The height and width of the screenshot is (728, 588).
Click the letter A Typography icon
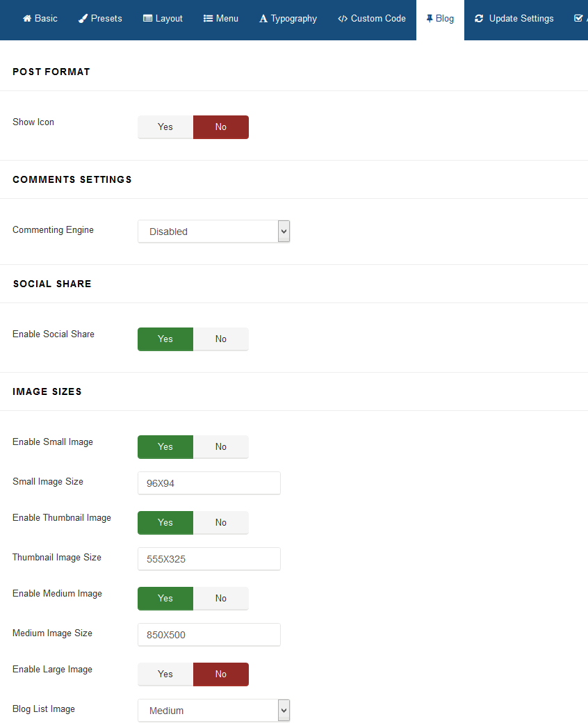pyautogui.click(x=263, y=19)
